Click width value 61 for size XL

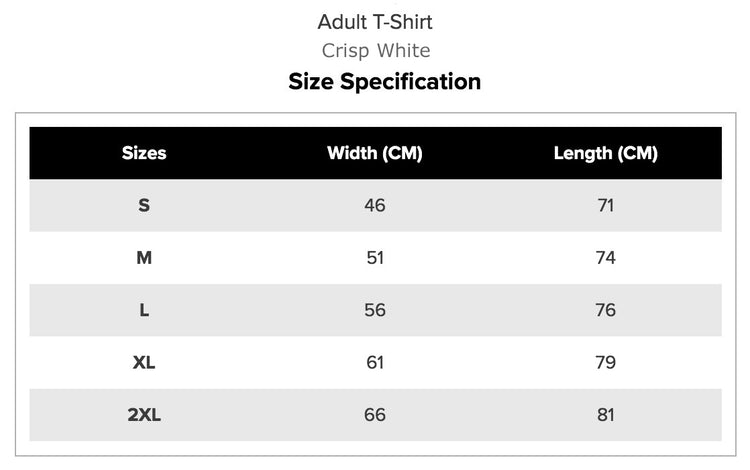coord(375,362)
